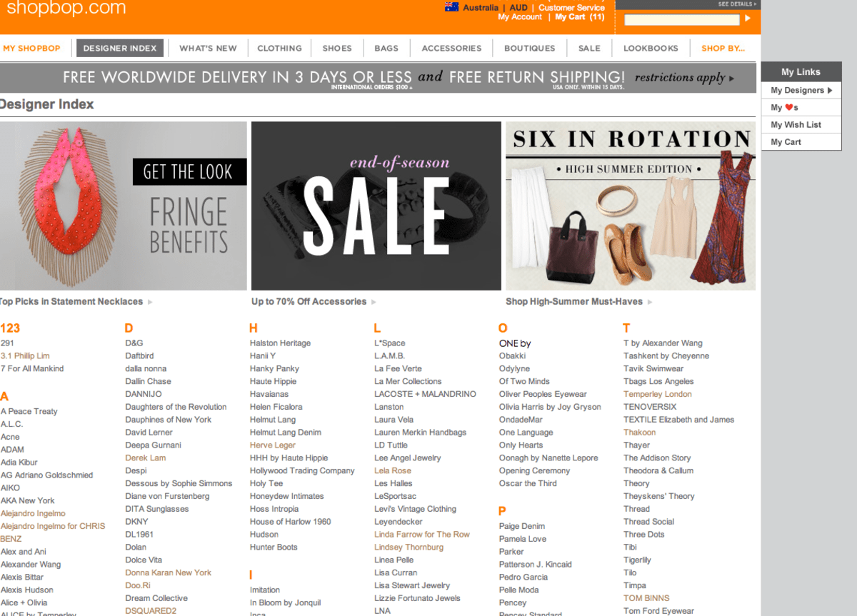857x616 pixels.
Task: Switch to the SALE tab
Action: [x=589, y=48]
